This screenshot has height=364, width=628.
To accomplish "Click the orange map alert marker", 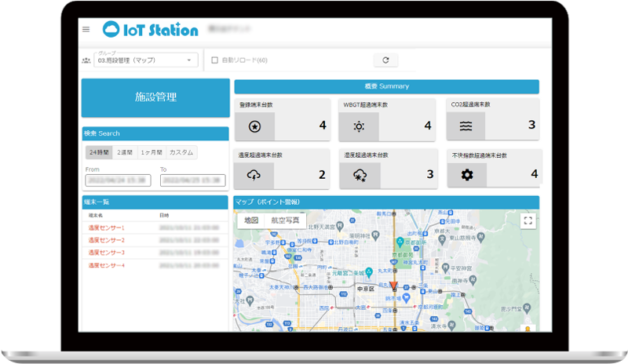I will [x=394, y=286].
